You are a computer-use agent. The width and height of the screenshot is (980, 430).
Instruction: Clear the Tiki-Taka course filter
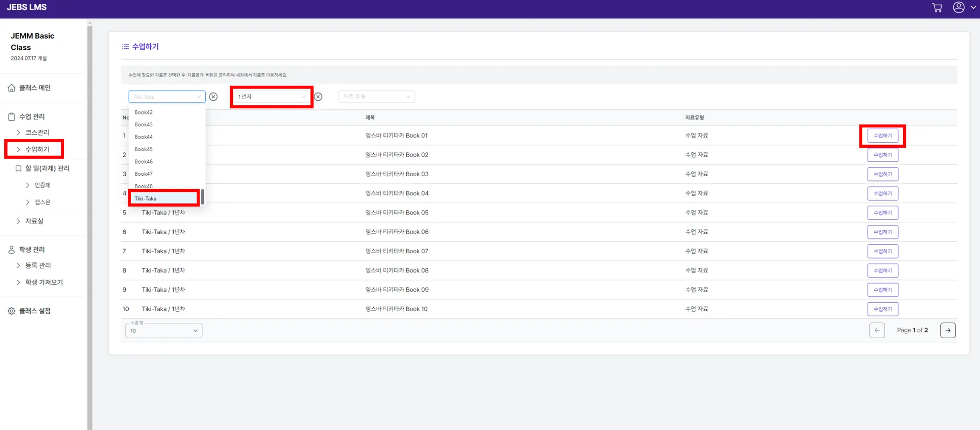click(213, 97)
